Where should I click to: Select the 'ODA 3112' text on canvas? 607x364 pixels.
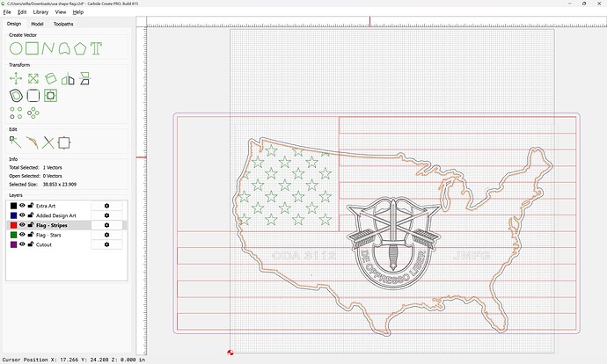303,255
